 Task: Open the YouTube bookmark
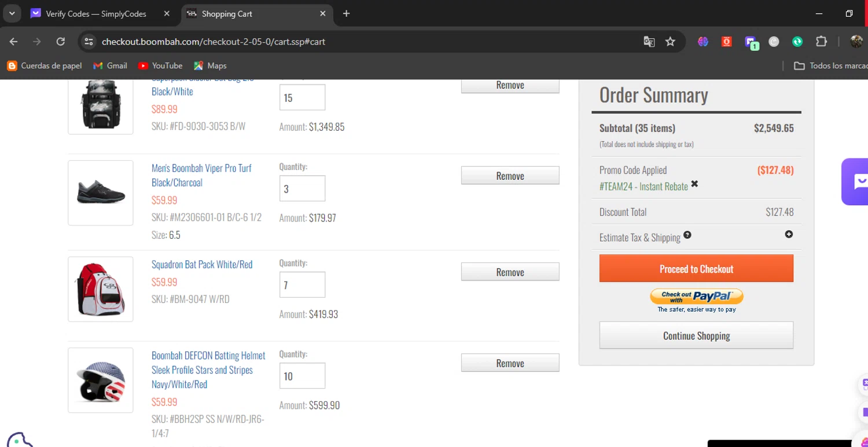coord(160,66)
